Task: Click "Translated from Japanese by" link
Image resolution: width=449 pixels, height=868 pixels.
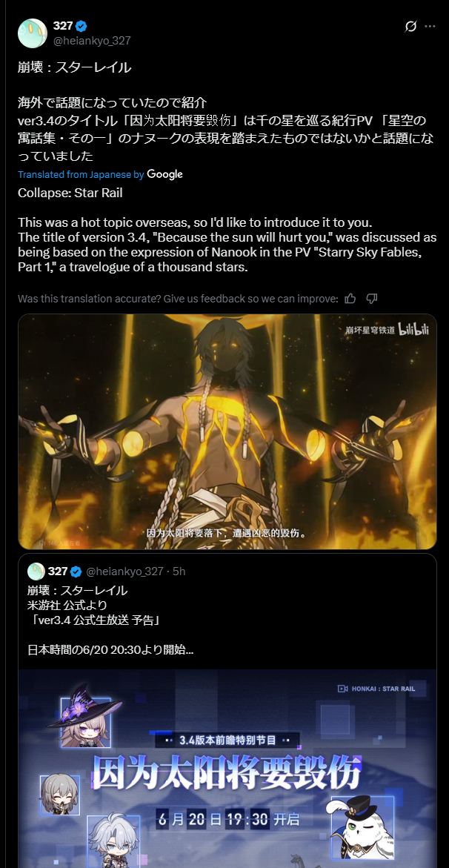Action: click(x=81, y=174)
